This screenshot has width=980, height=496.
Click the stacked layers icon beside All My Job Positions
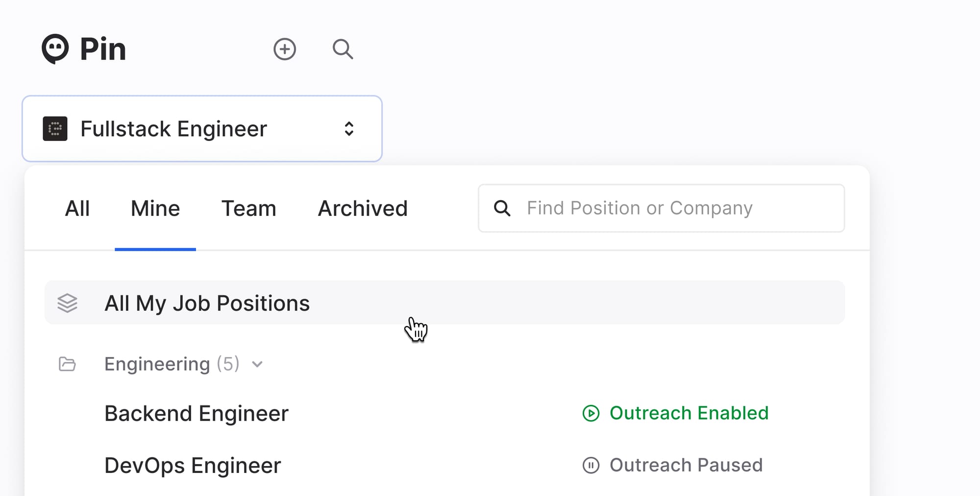coord(68,303)
